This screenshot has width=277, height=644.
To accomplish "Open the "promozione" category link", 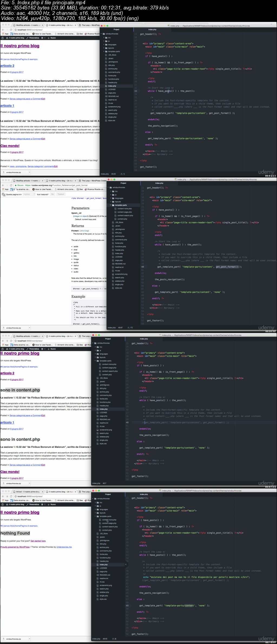I will tap(21, 166).
